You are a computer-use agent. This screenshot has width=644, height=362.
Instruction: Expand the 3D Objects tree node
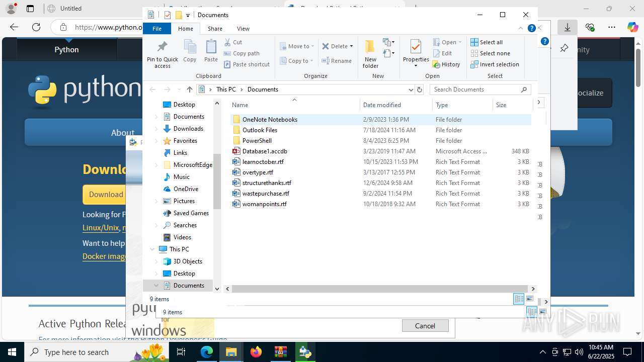(156, 261)
